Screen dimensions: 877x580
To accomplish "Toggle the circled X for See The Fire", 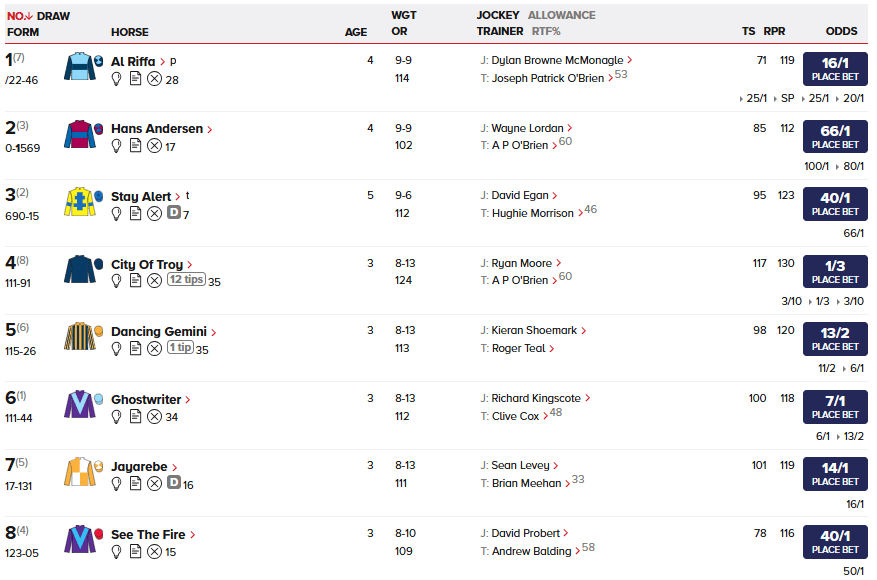I will pyautogui.click(x=154, y=551).
